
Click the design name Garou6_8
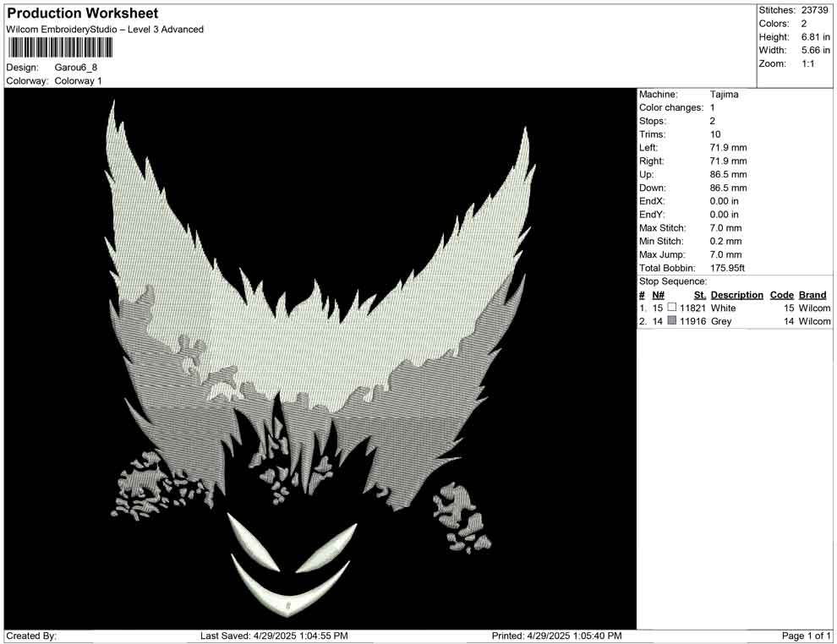pos(76,68)
